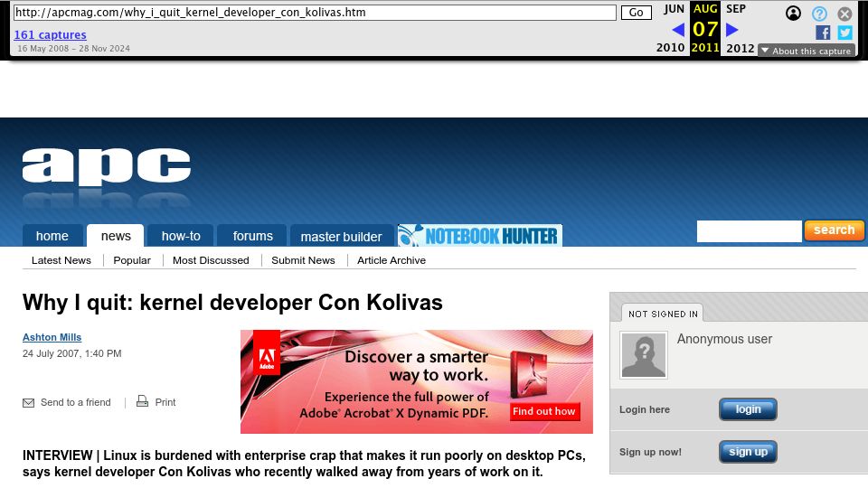Open the Article Archive submenu link
This screenshot has height=488, width=868.
pyautogui.click(x=392, y=260)
